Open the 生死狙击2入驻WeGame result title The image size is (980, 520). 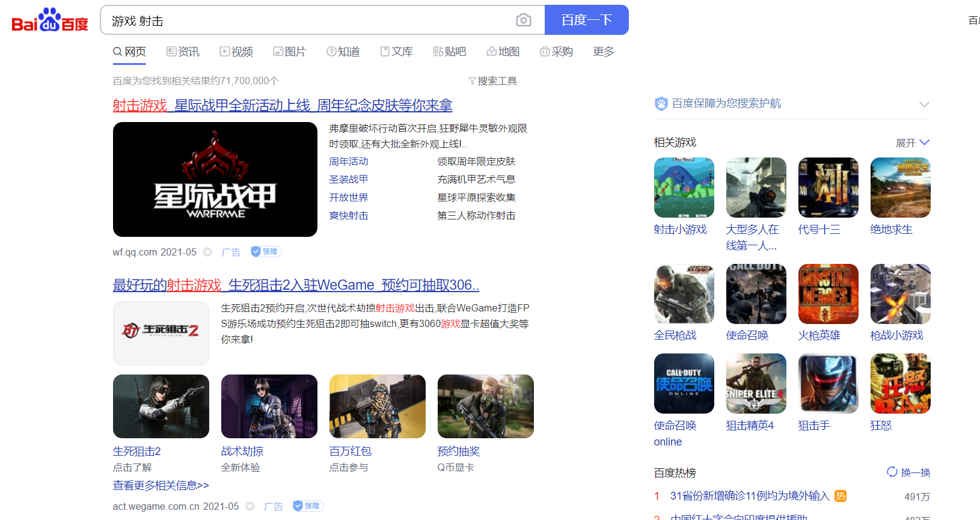[296, 286]
